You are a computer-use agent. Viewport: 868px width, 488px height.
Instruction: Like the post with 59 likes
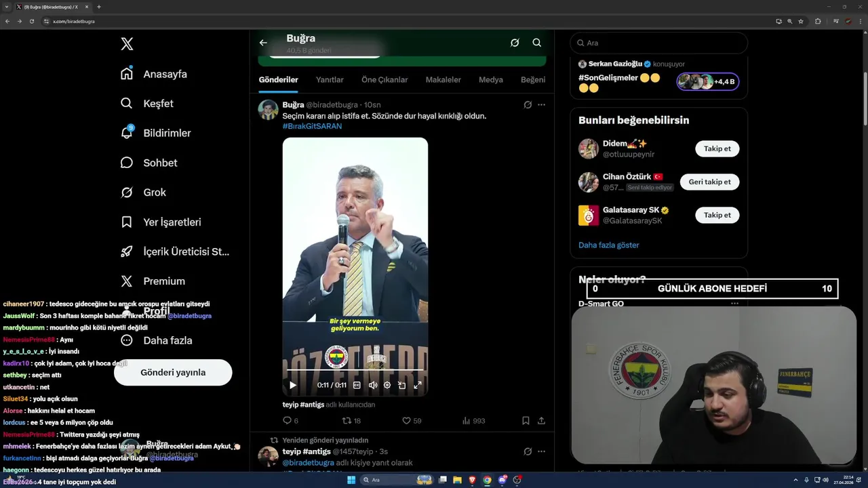point(412,421)
